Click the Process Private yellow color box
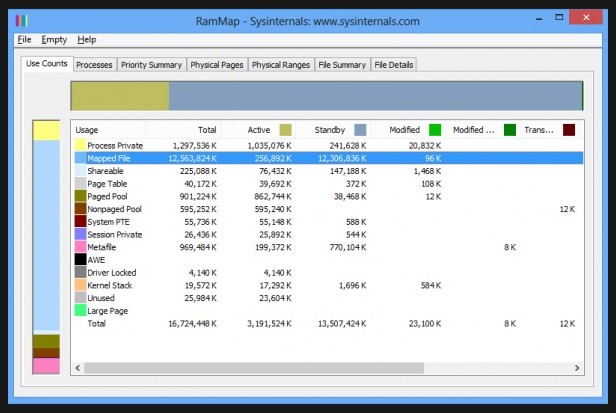Viewport: 616px width, 413px height. coord(81,145)
